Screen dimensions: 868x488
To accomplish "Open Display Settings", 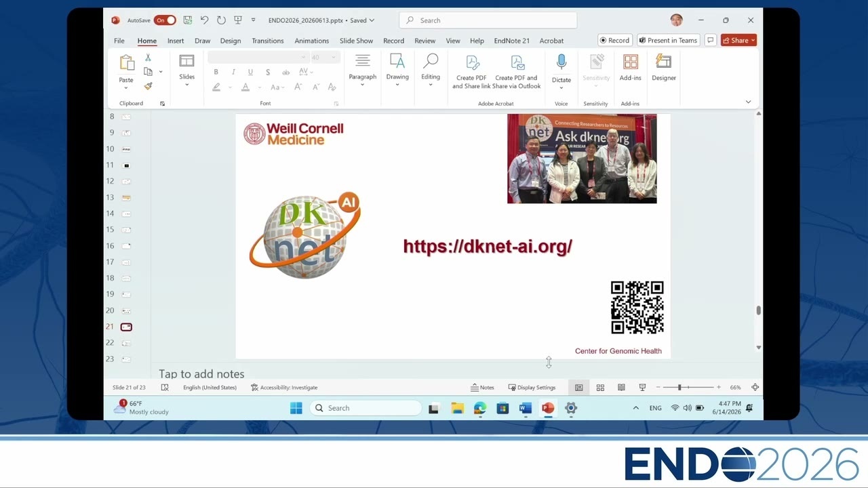I will tap(532, 388).
